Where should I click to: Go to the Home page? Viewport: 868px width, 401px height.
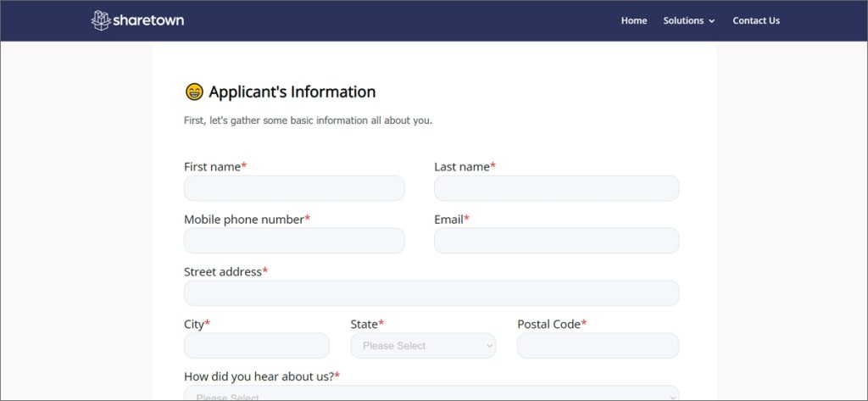point(633,20)
